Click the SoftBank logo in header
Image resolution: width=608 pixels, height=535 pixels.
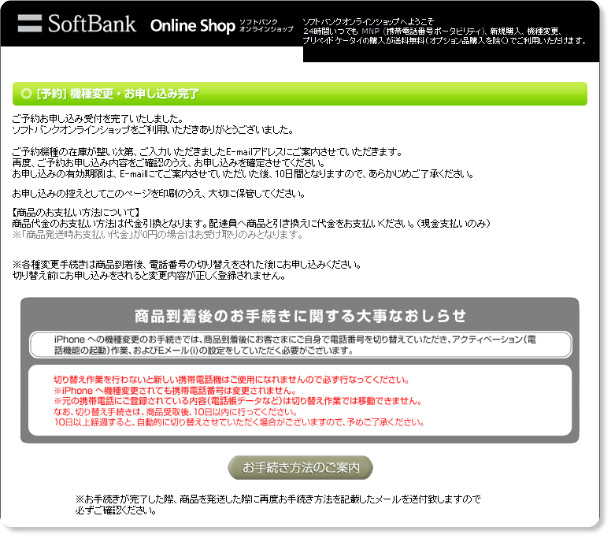tap(76, 23)
